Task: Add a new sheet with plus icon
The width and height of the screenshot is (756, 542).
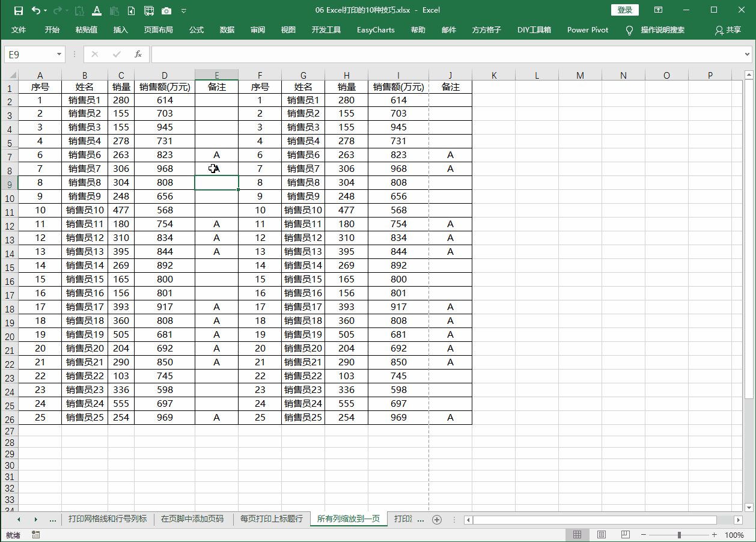Action: 437,520
